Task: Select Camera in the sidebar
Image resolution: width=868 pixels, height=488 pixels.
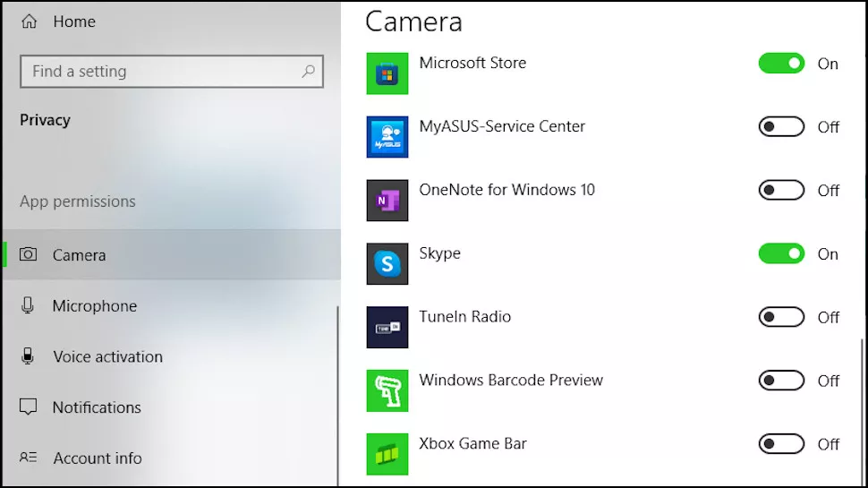Action: 172,254
